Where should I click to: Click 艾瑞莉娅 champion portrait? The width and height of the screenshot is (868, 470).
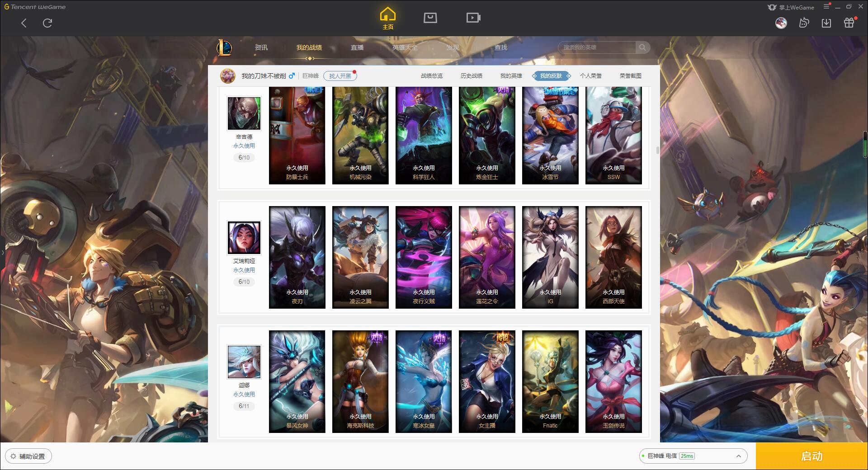click(x=244, y=238)
